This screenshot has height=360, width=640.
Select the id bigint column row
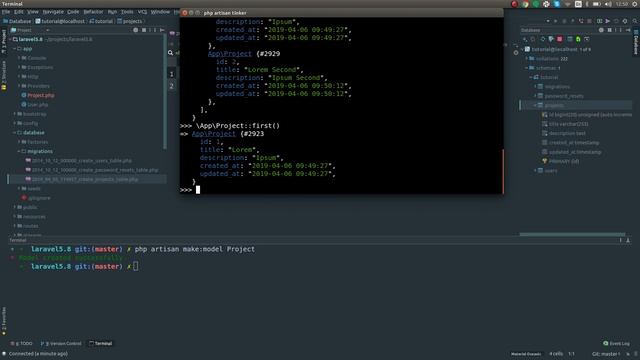pyautogui.click(x=587, y=115)
